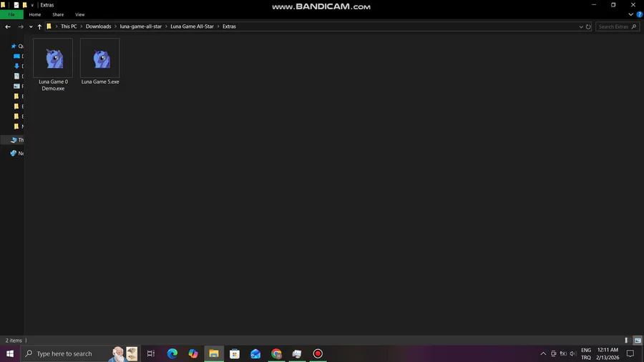Go back with the left arrow

8,26
